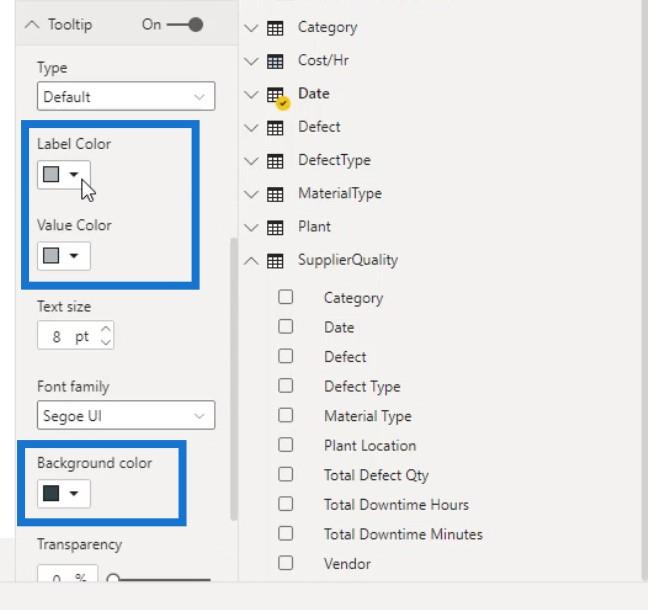Click the Category table icon
The height and width of the screenshot is (610, 648).
275,28
